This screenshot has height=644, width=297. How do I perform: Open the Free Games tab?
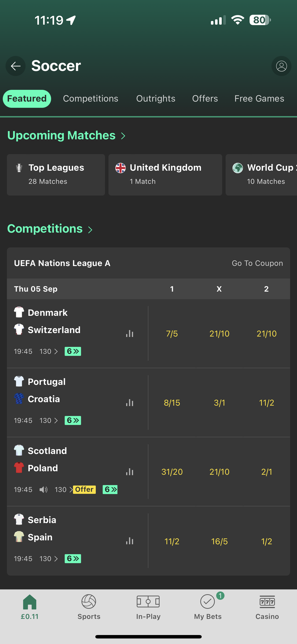coord(259,99)
